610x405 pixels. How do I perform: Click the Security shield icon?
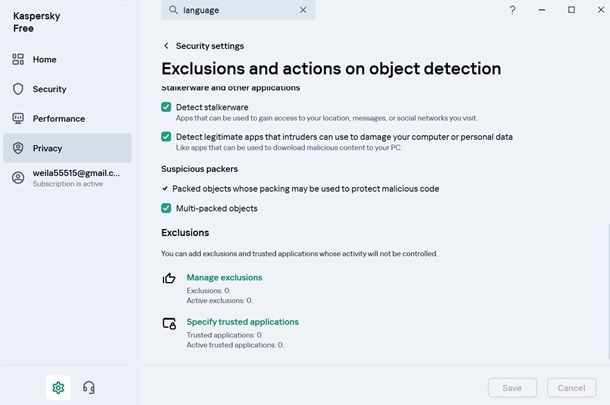point(18,89)
